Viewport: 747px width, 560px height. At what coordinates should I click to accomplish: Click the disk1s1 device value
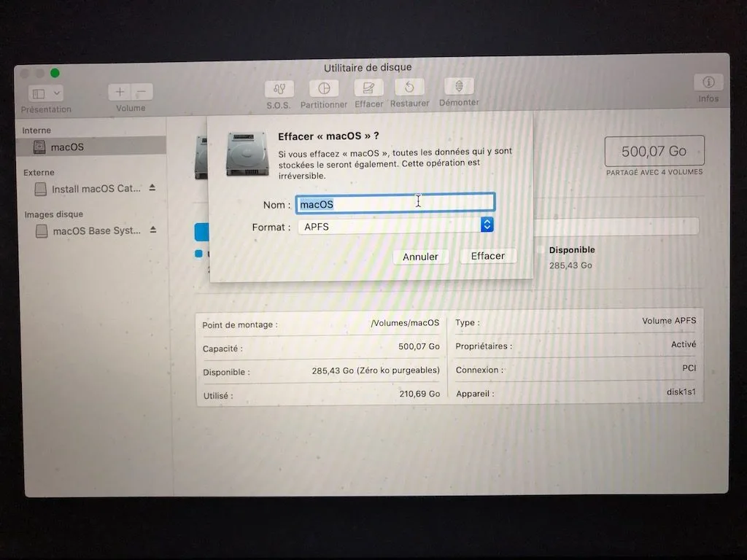click(681, 392)
